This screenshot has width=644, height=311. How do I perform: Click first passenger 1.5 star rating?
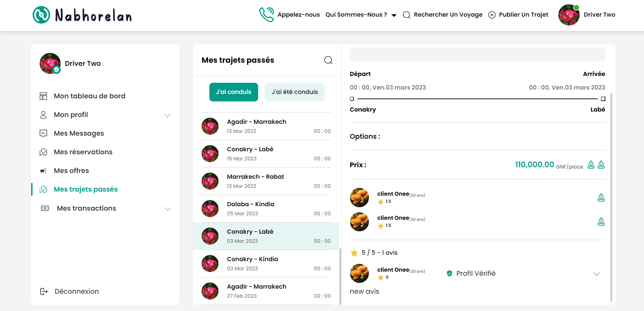[385, 201]
